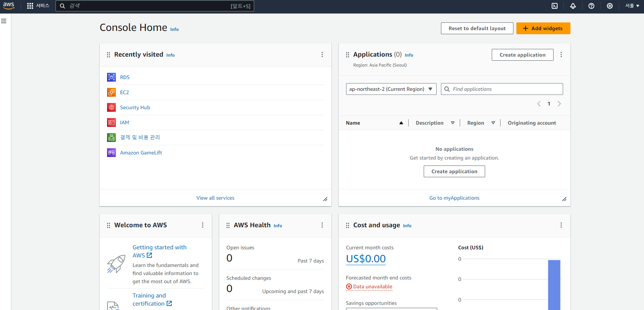
Task: Open Cost and usage widget options menu
Action: (x=561, y=225)
